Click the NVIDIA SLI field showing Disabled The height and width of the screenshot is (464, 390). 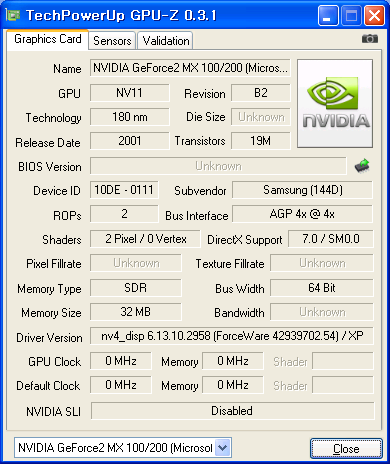232,411
